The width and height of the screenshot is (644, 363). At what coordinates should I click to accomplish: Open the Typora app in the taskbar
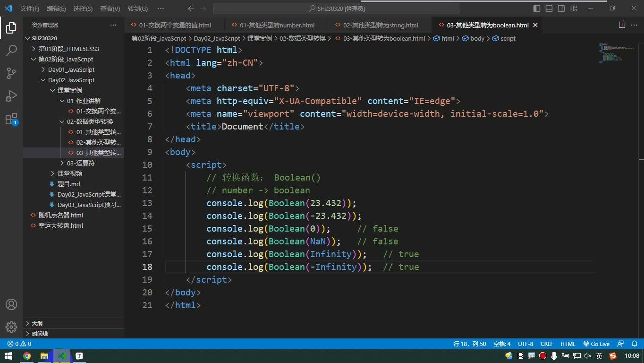coord(79,356)
